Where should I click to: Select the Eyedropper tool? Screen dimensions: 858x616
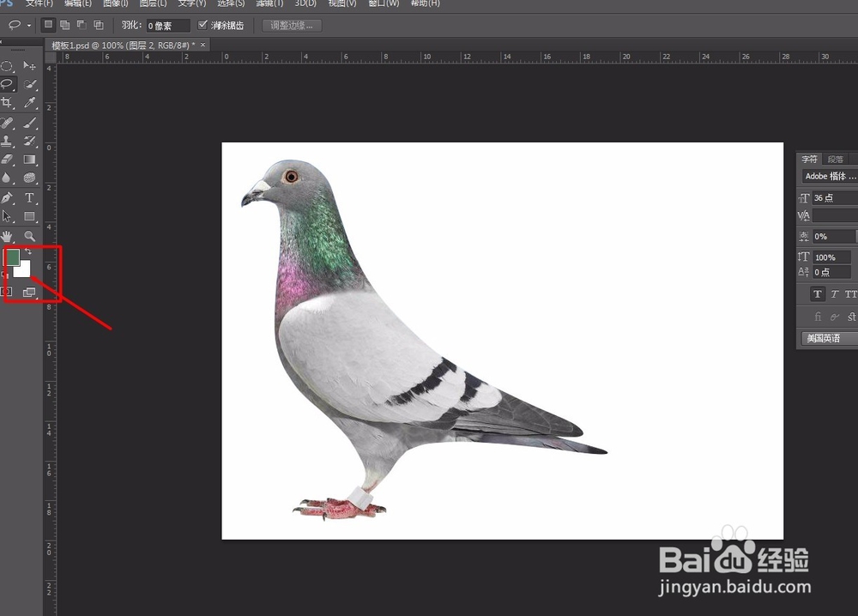point(29,102)
